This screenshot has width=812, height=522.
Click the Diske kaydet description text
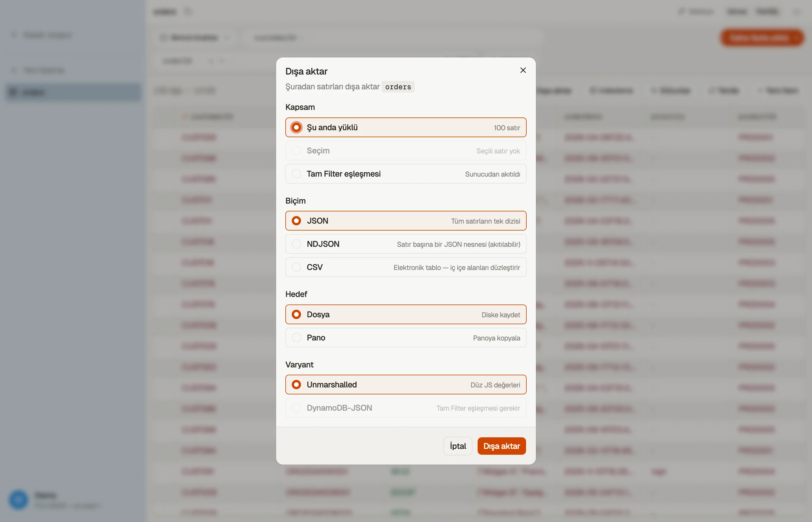click(501, 315)
